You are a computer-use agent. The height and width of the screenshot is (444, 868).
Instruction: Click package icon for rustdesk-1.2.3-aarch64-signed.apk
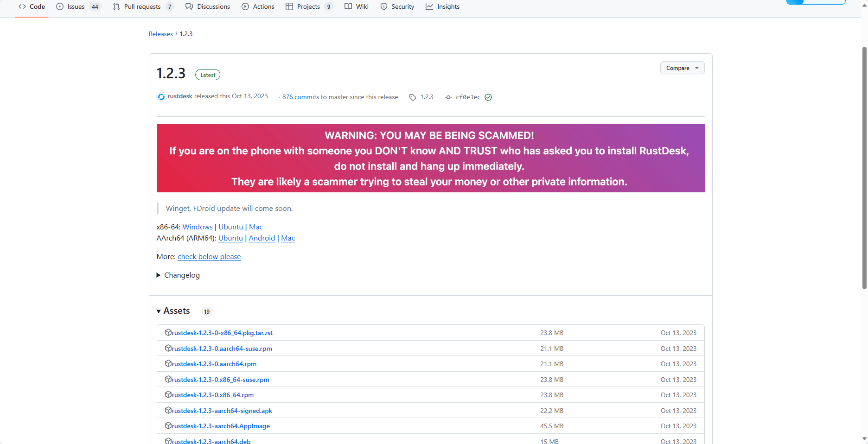coord(168,410)
